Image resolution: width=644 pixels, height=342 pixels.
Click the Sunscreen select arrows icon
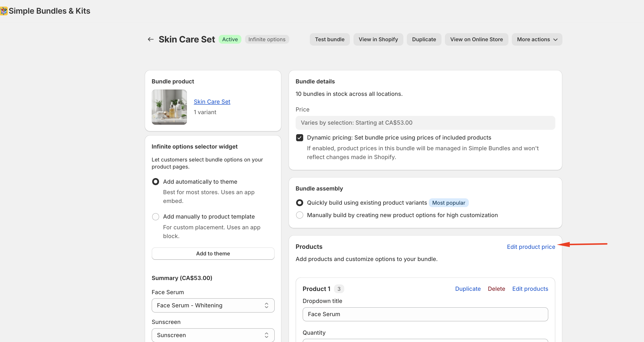[x=266, y=335]
